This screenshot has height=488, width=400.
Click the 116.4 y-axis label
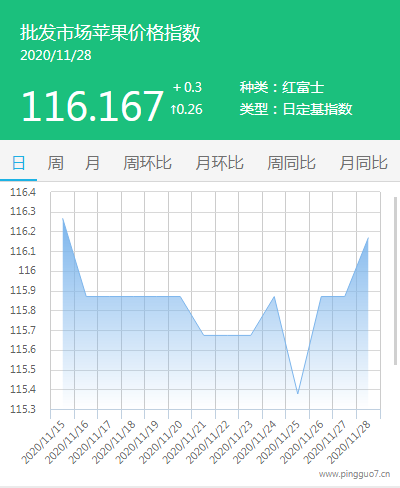[23, 192]
